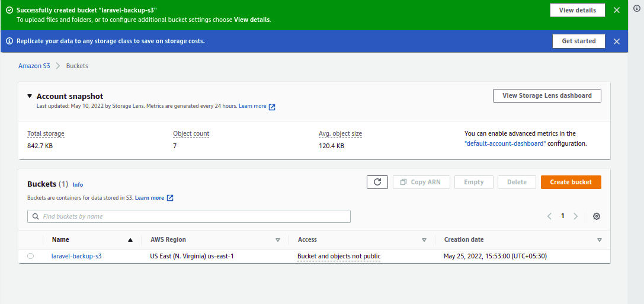Image resolution: width=644 pixels, height=304 pixels.
Task: Click Name column header
Action: pyautogui.click(x=61, y=239)
